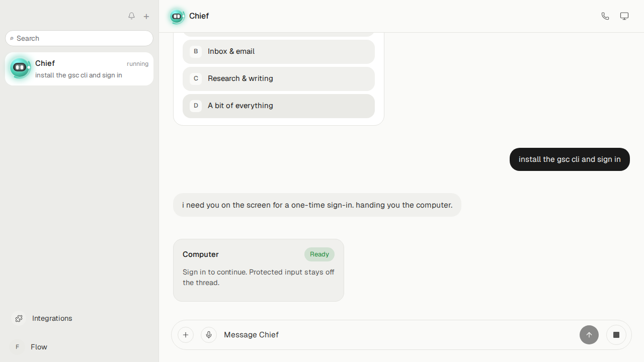
Task: Open the Computer sign-in card
Action: 259,270
